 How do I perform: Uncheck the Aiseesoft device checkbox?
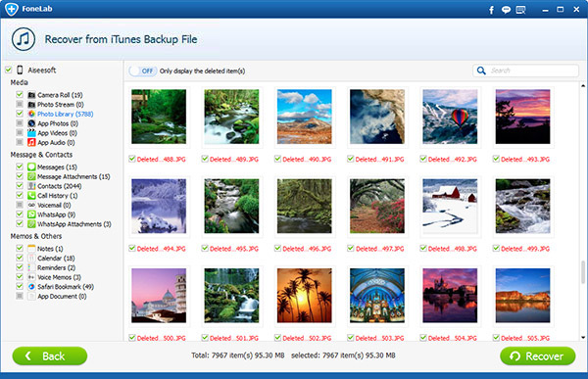[9, 70]
